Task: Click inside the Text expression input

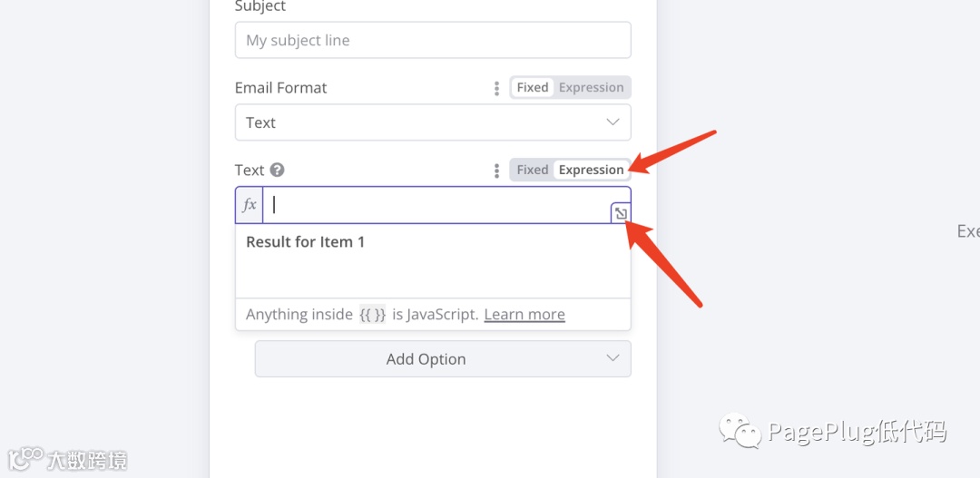Action: tap(436, 205)
